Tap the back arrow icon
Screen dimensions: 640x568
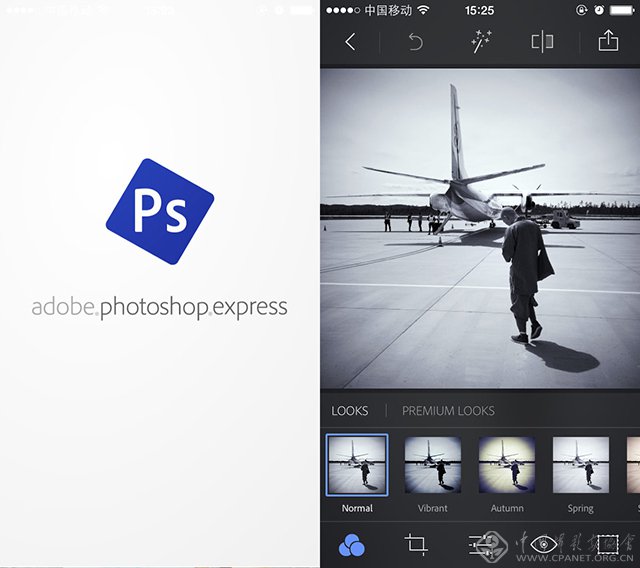(349, 42)
